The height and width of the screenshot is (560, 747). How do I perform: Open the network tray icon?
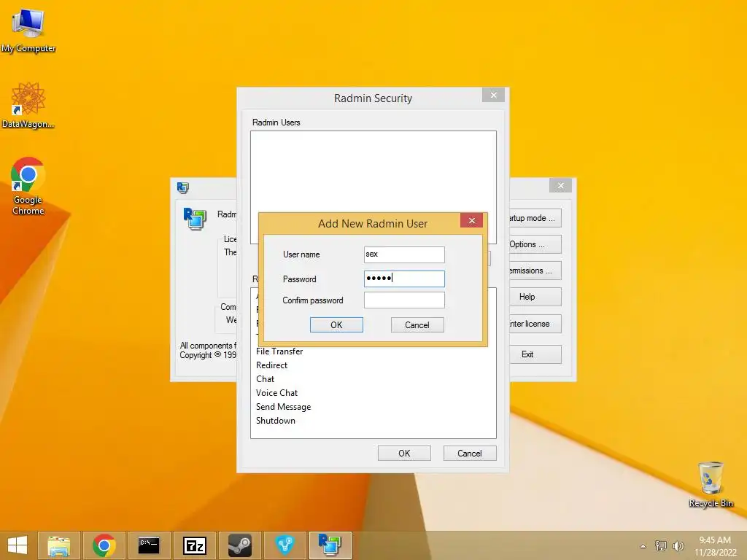pyautogui.click(x=661, y=545)
